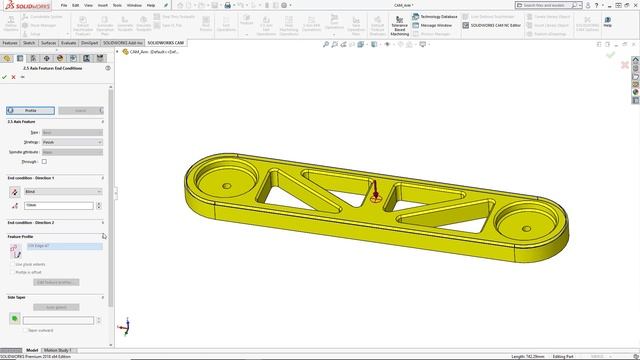This screenshot has height=360, width=640.
Task: Click the Profile button
Action: pyautogui.click(x=30, y=111)
